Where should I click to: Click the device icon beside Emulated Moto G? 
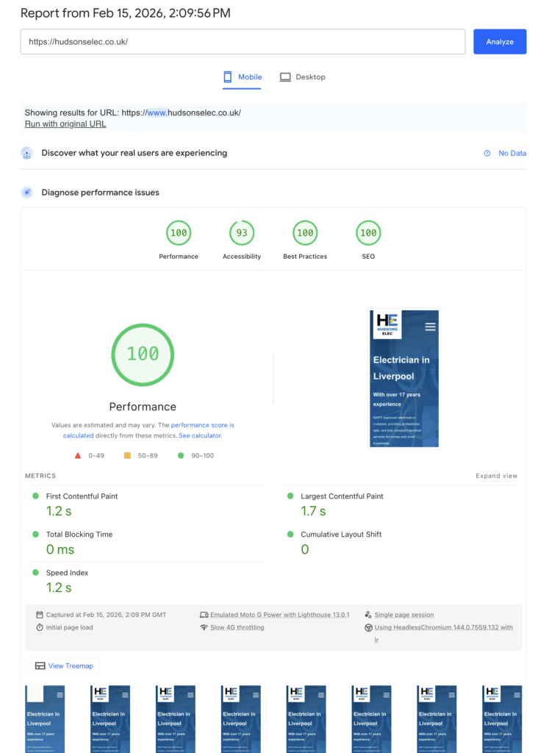(204, 615)
